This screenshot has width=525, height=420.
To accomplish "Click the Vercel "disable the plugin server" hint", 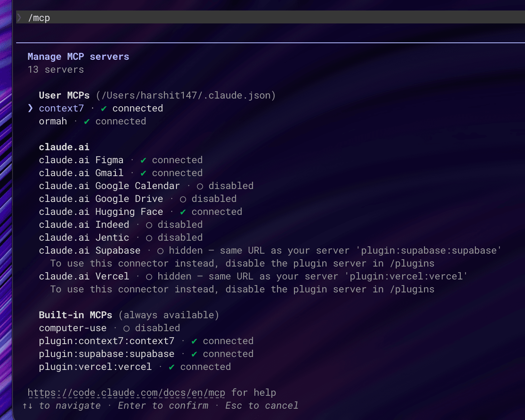I will (x=242, y=289).
